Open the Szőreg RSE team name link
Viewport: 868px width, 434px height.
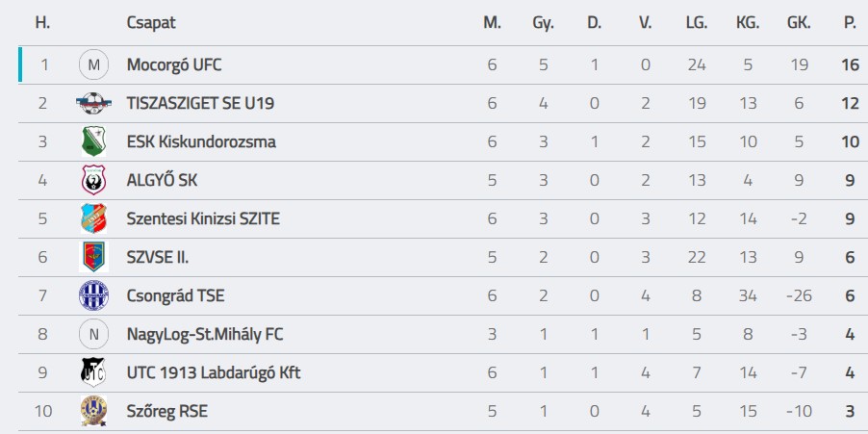[x=166, y=412]
